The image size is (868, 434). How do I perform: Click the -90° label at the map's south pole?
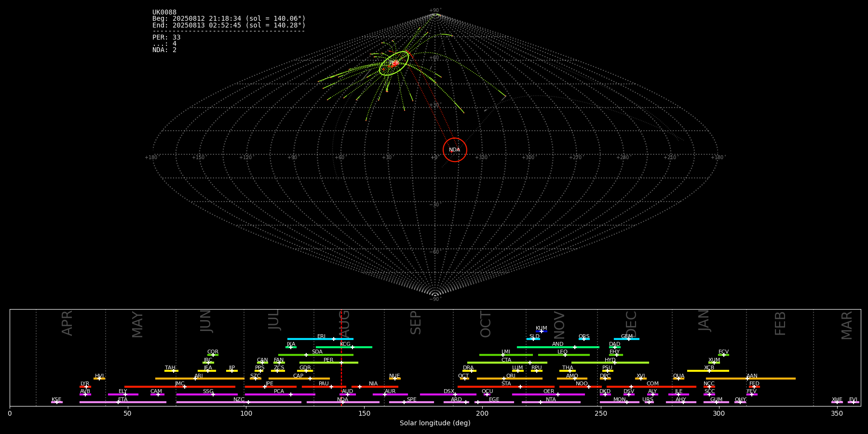point(435,299)
